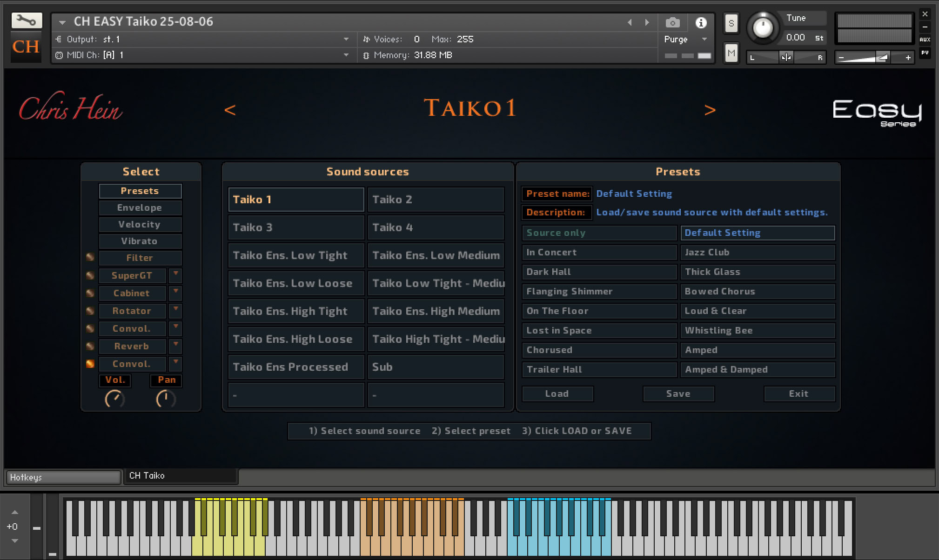Select Taiko 2 sound source
This screenshot has height=560, width=939.
(x=436, y=200)
